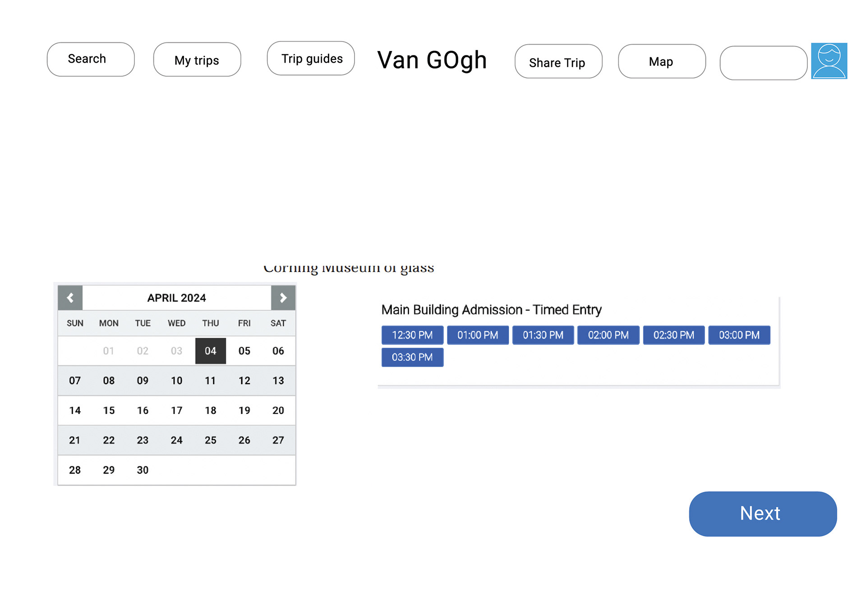Pick date 11 in the calendar

click(x=211, y=381)
